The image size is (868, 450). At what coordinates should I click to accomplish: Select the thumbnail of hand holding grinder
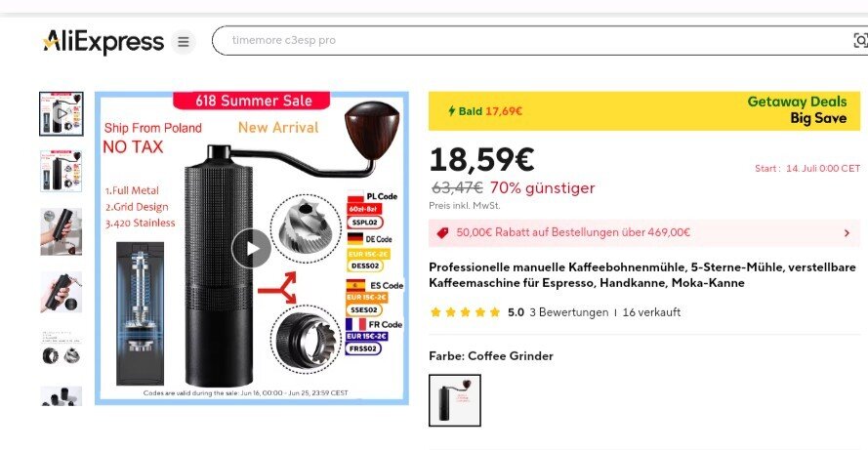tap(62, 231)
